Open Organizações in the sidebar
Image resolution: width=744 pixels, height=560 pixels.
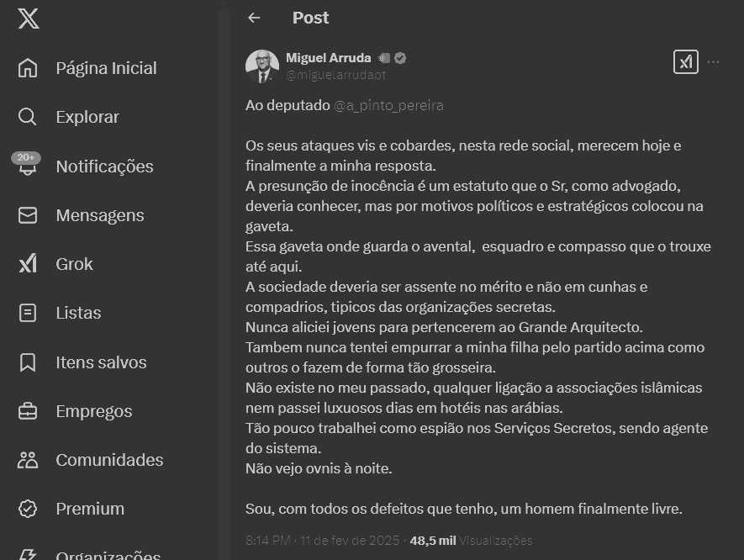[108, 555]
